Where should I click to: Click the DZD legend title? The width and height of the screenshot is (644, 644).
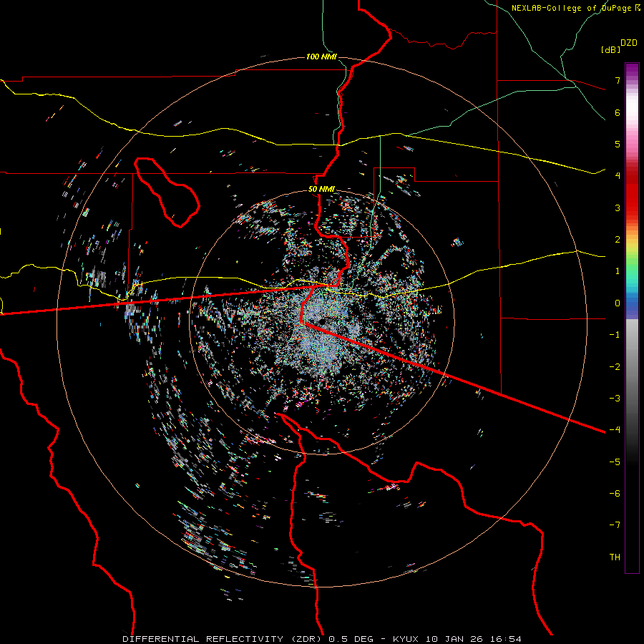(629, 43)
